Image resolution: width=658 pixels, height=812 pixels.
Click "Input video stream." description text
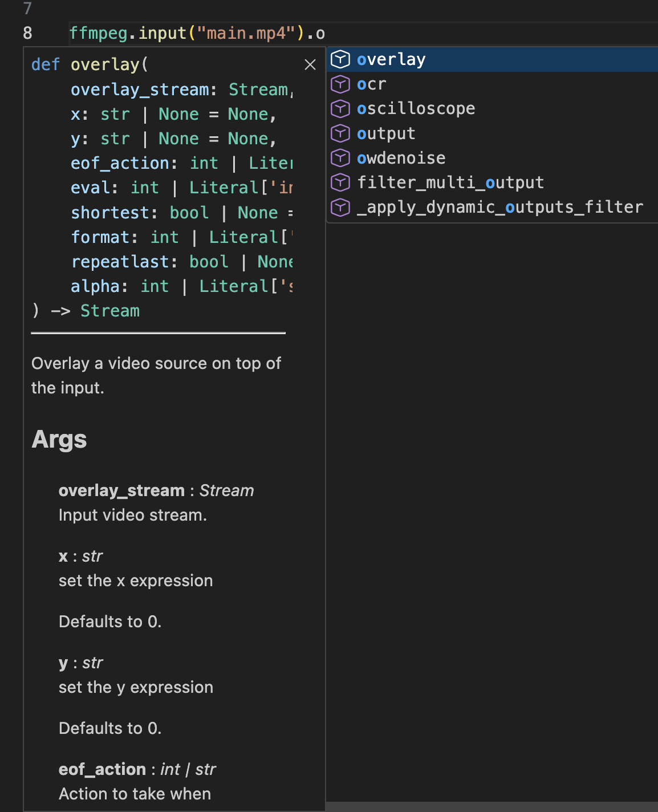point(133,515)
